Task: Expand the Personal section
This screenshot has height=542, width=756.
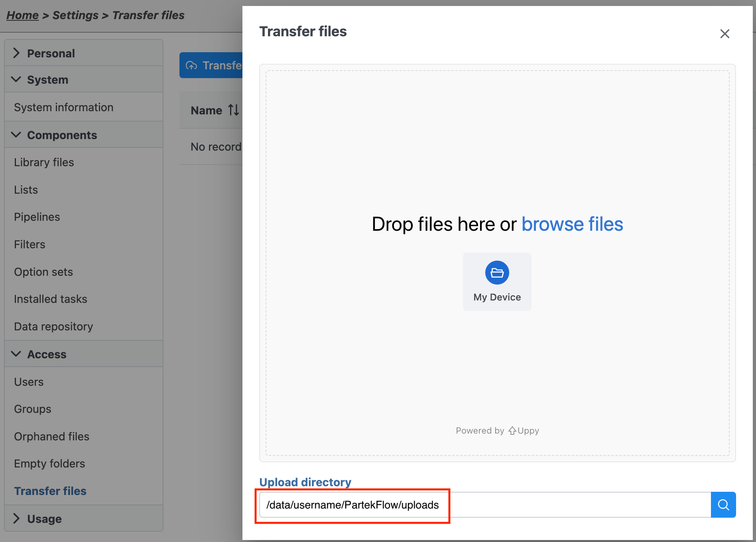Action: click(16, 53)
